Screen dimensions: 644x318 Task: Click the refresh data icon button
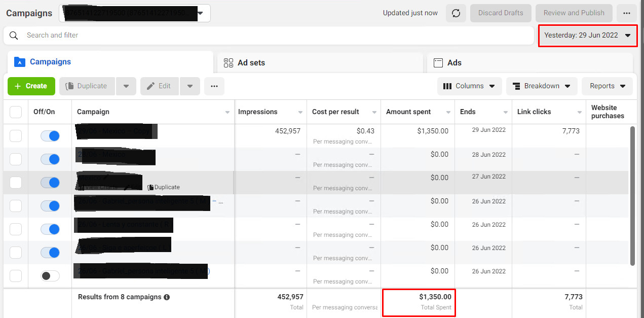[x=456, y=13]
